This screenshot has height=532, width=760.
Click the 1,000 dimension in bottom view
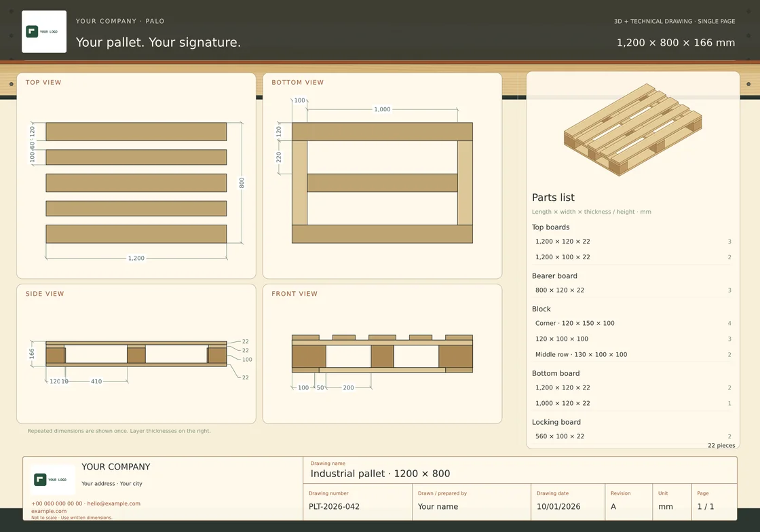[383, 109]
